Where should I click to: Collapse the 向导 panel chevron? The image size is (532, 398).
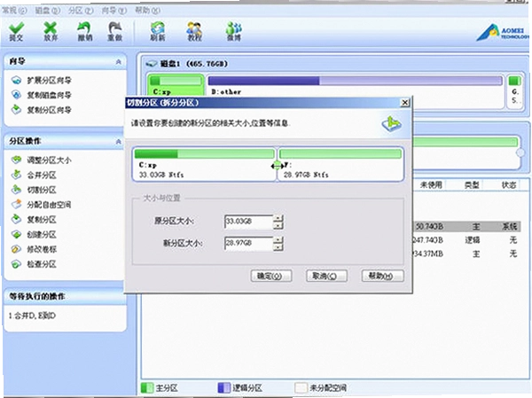pos(119,62)
